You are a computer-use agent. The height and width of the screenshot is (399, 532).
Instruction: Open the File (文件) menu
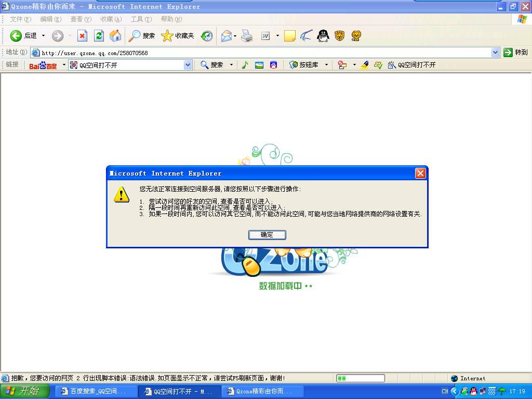(20, 19)
